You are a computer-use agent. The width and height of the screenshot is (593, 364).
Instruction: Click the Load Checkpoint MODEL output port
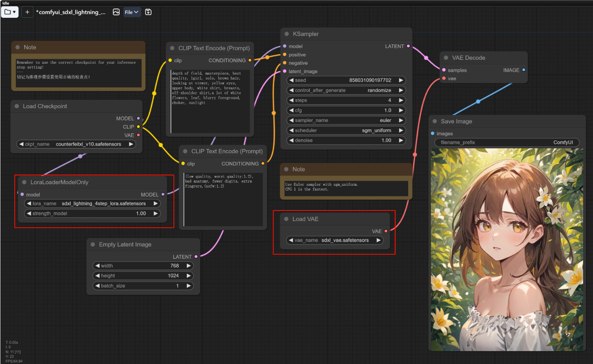click(138, 119)
